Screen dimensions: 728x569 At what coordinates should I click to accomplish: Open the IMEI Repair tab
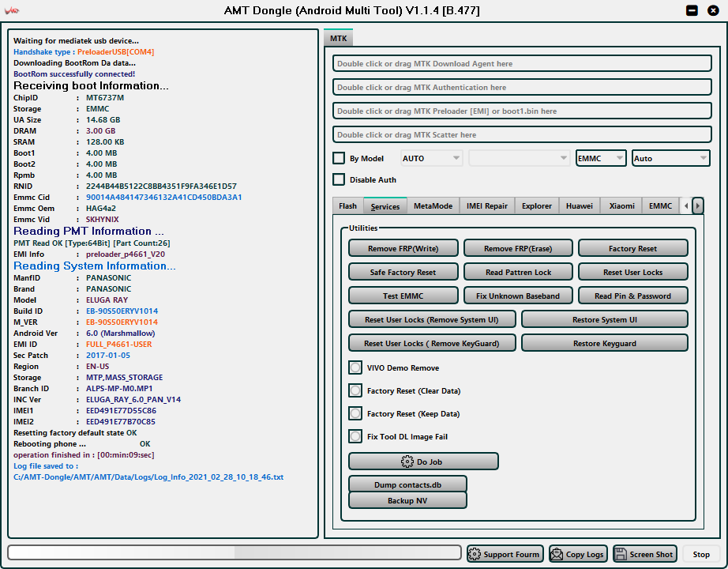click(487, 206)
